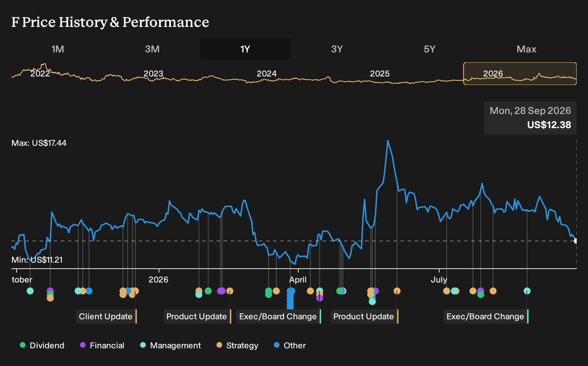Open the Client Update event label
This screenshot has height=366, width=588.
106,316
